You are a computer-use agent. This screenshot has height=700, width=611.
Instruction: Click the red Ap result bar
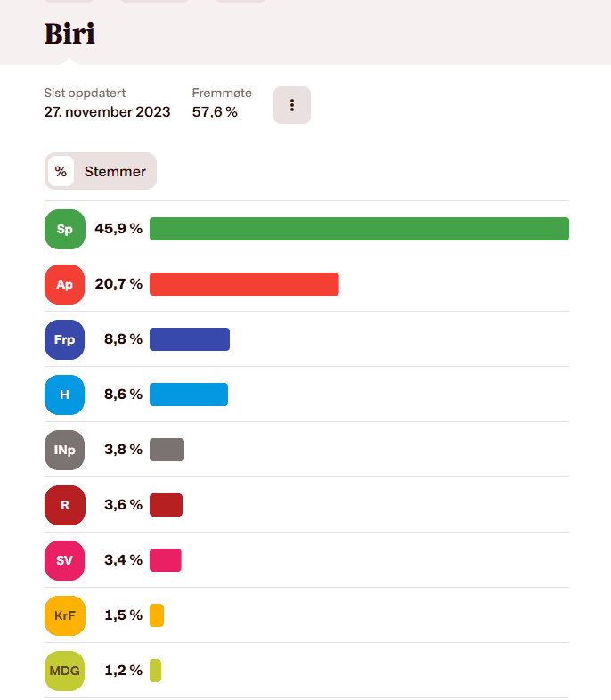244,284
